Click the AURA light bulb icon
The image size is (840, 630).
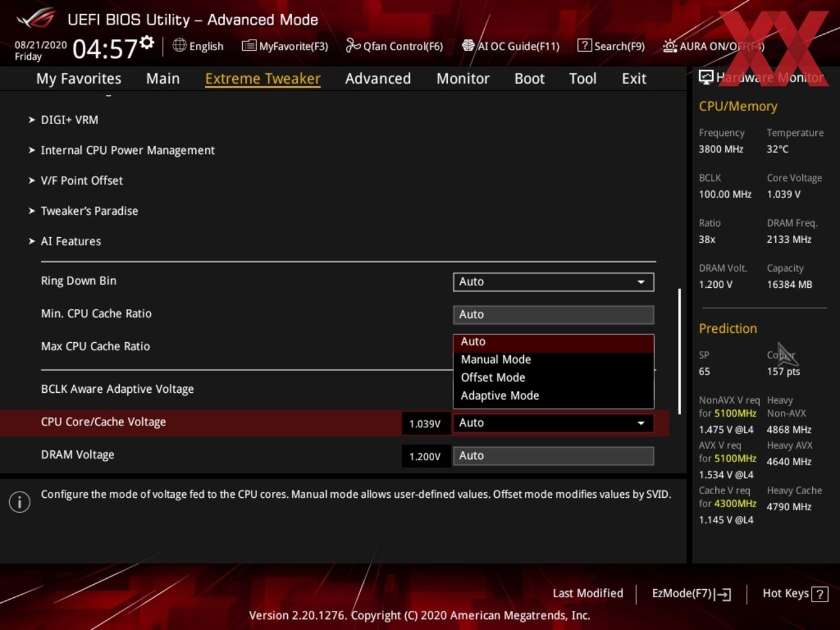[x=670, y=46]
